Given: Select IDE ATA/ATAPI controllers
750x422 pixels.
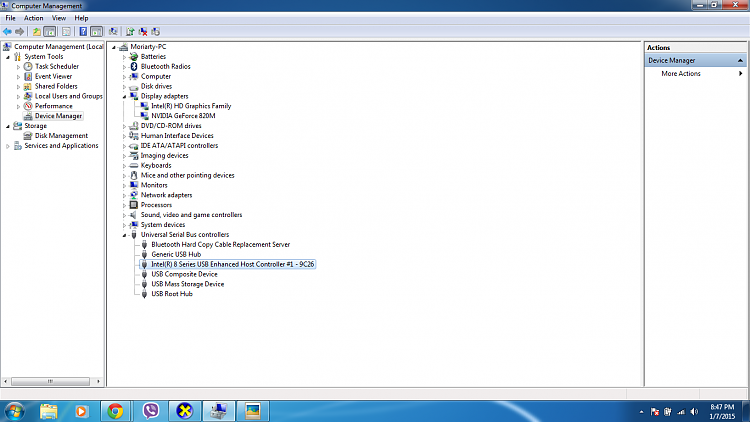Looking at the screenshot, I should tap(179, 145).
